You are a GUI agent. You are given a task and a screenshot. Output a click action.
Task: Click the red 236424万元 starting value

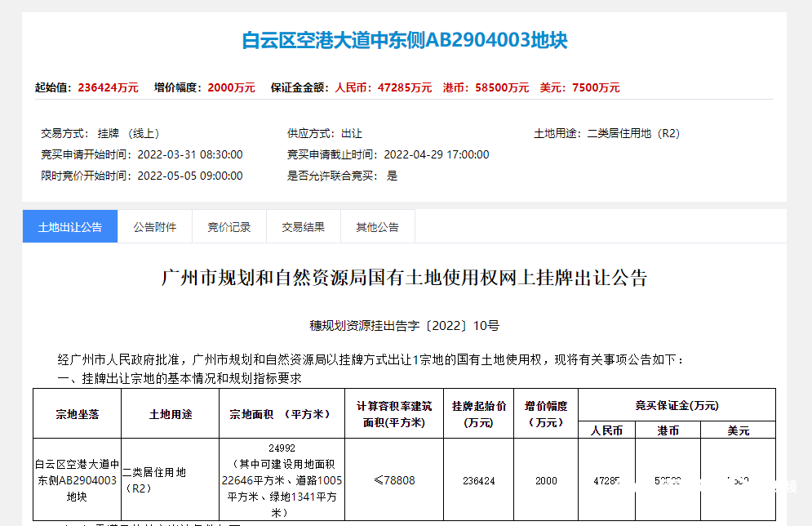tap(109, 87)
